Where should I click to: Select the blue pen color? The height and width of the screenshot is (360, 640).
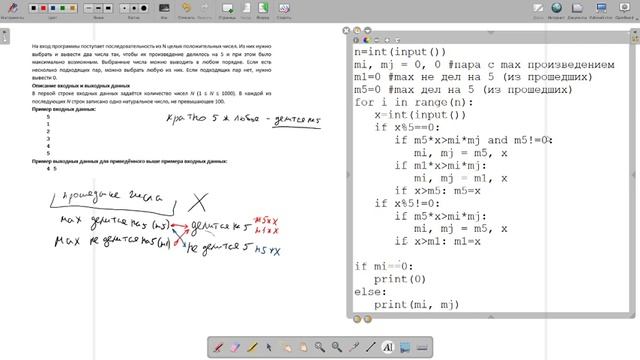(53, 8)
